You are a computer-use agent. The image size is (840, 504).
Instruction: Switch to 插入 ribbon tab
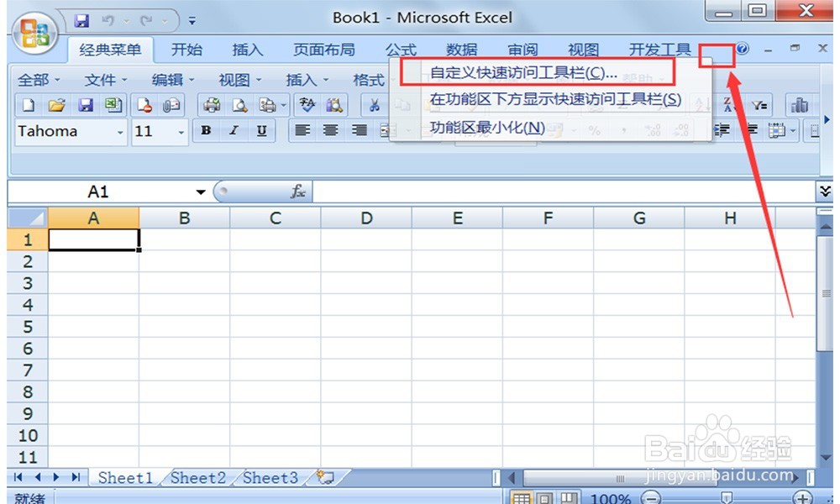coord(248,50)
